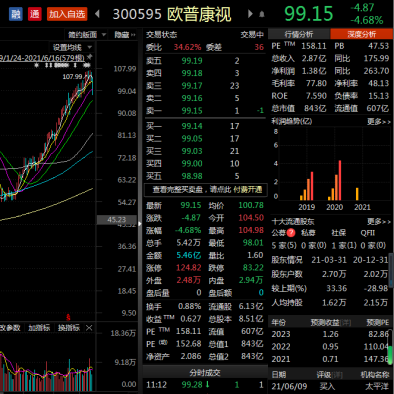Click the PE TTM value 158.11 in analysis panel

point(314,46)
